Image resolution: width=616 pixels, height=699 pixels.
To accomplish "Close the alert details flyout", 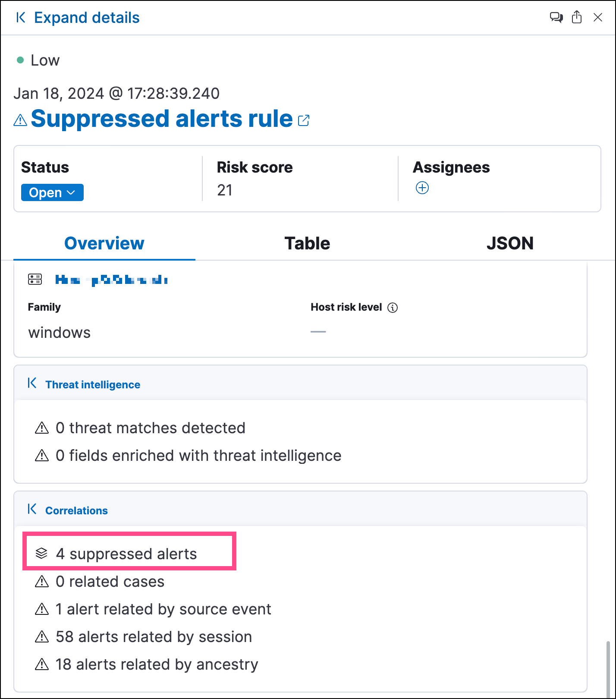I will click(598, 18).
